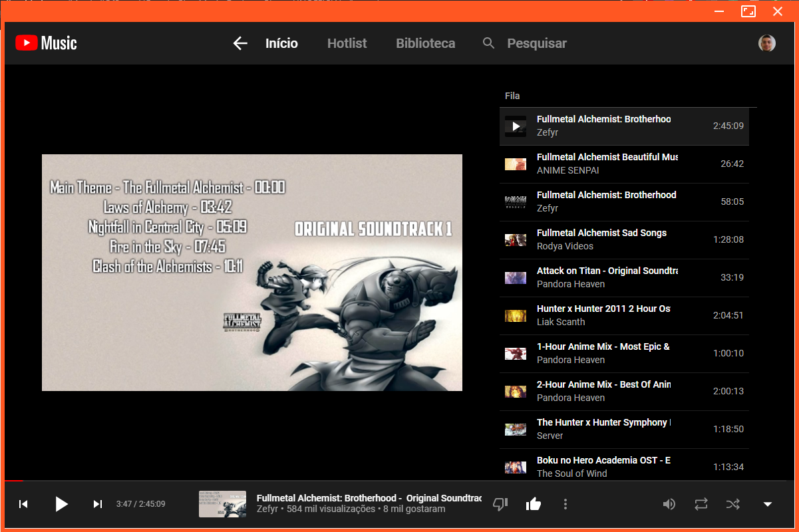Play Attack on Titan Original Soundtrack
Screen dimensions: 799x532
pos(624,278)
